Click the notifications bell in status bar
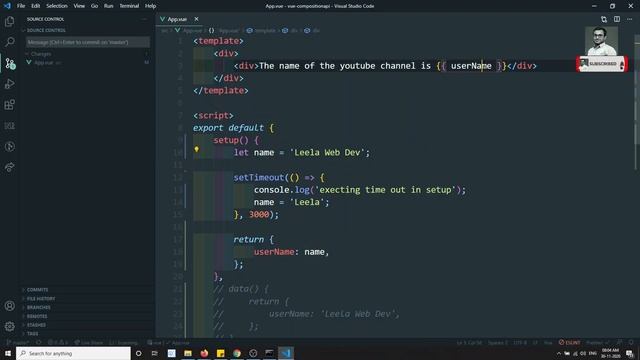Image resolution: width=640 pixels, height=360 pixels. [x=631, y=342]
